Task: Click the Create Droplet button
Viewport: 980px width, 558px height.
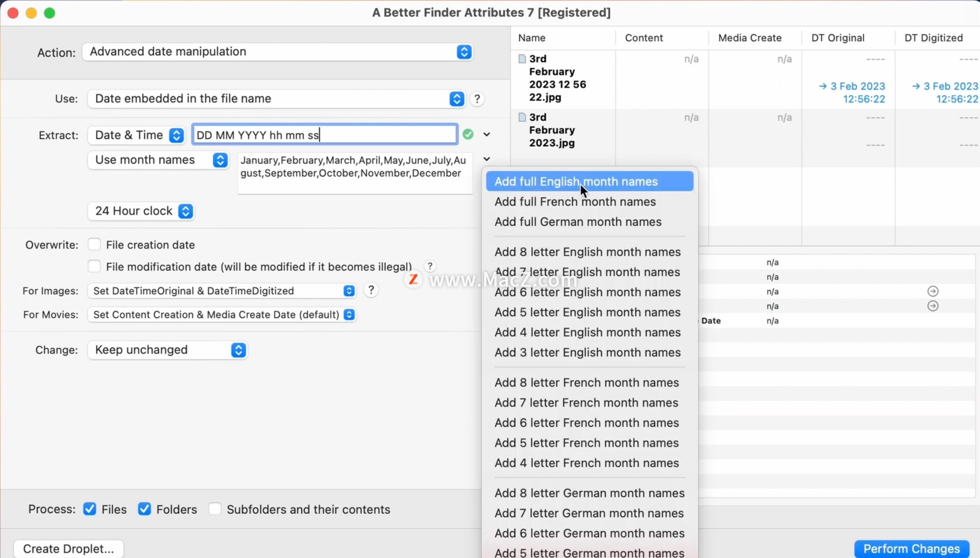Action: [x=68, y=548]
